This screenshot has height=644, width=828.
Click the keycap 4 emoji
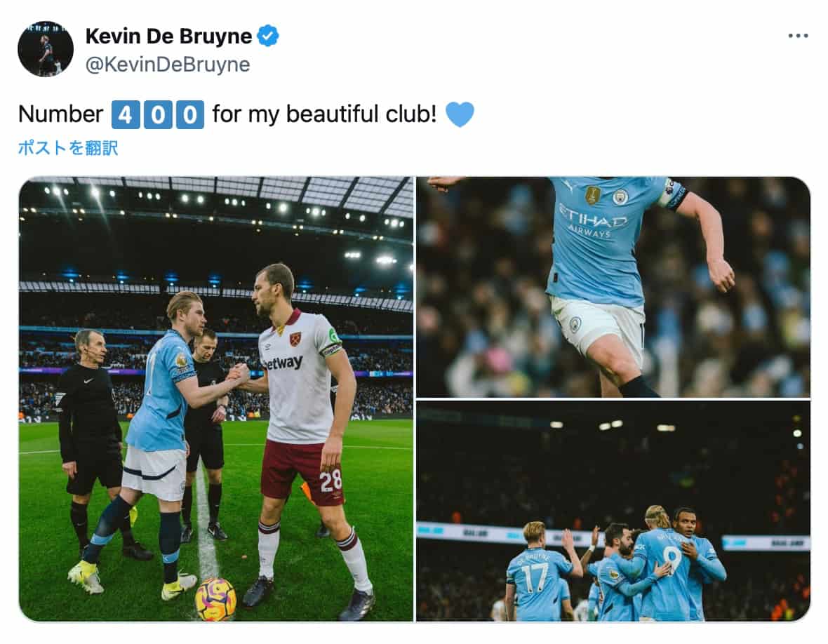[125, 114]
